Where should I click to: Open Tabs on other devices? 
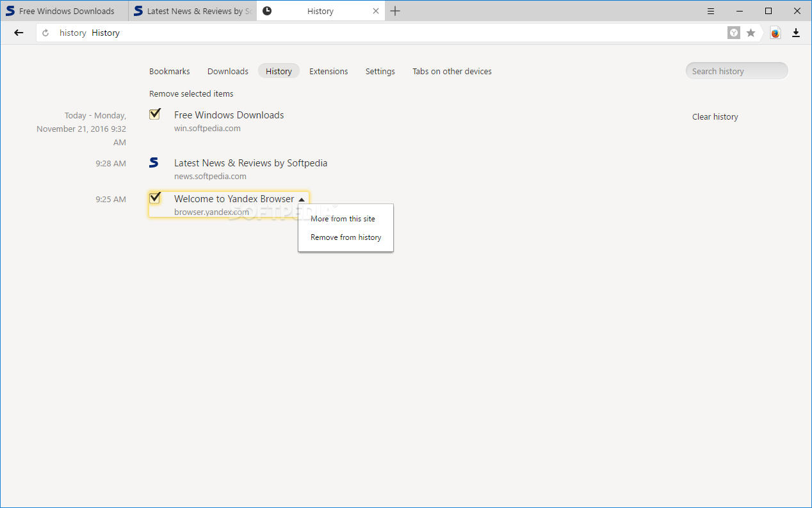coord(452,71)
